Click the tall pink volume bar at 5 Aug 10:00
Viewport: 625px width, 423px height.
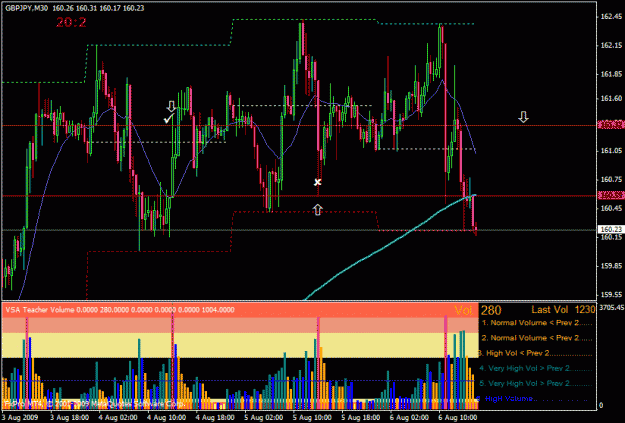(318, 363)
